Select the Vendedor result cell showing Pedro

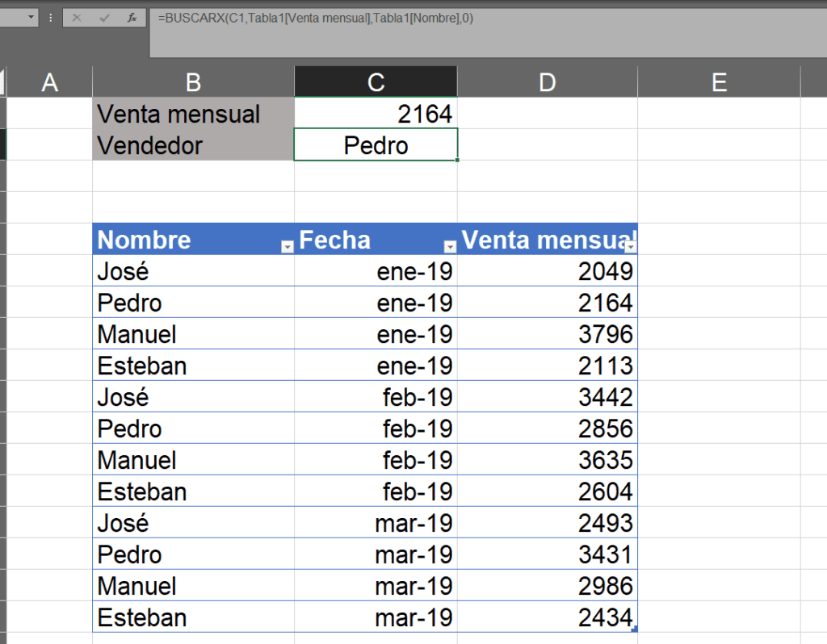pyautogui.click(x=376, y=145)
